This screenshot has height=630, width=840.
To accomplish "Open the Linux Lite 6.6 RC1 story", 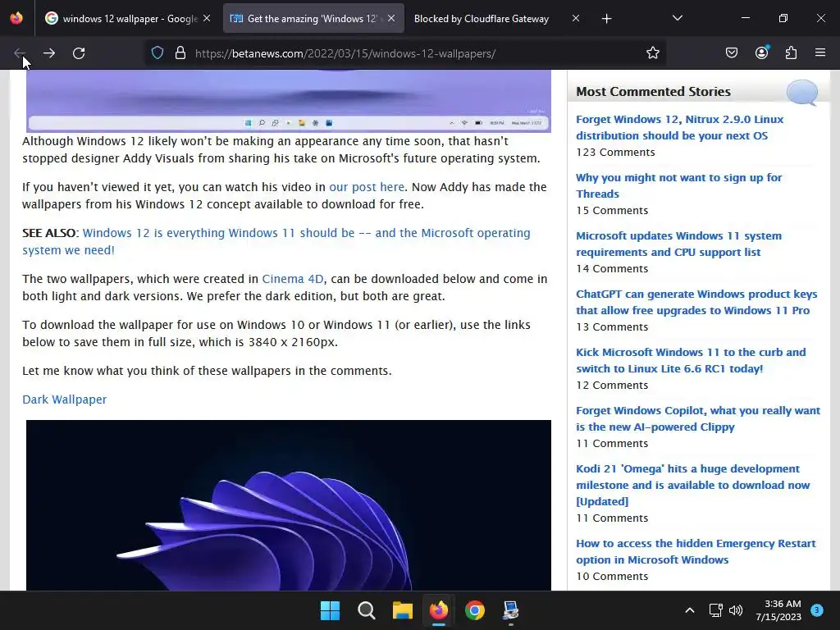I will (691, 361).
